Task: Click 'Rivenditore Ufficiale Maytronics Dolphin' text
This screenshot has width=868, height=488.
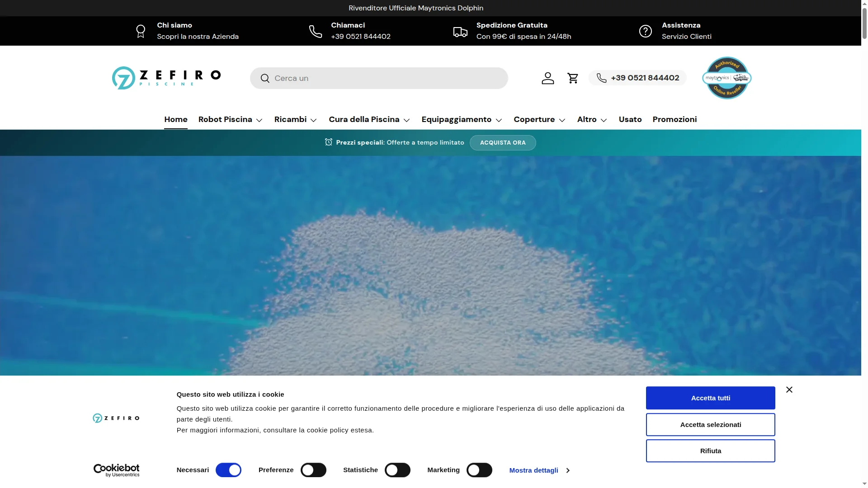Action: (x=416, y=8)
